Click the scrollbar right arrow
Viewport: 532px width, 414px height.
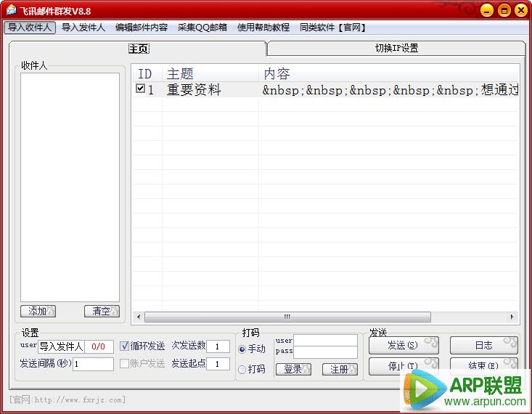512,317
